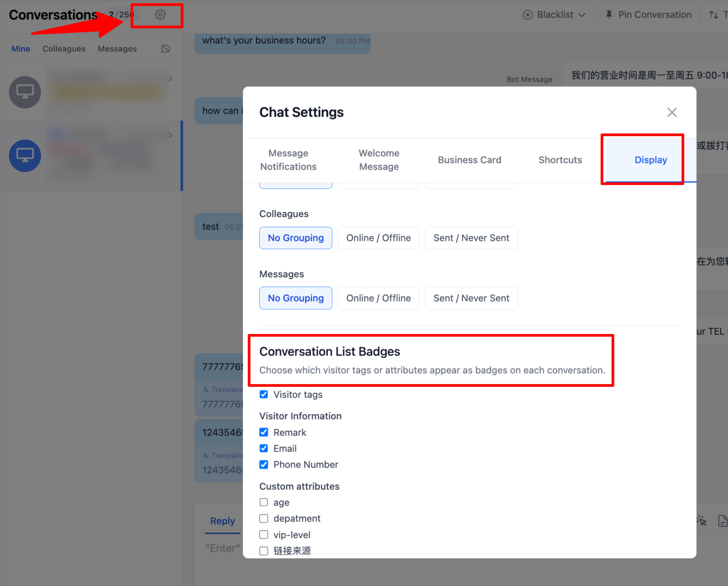728x586 pixels.
Task: Click the Blacklist circle-x icon
Action: tap(528, 15)
